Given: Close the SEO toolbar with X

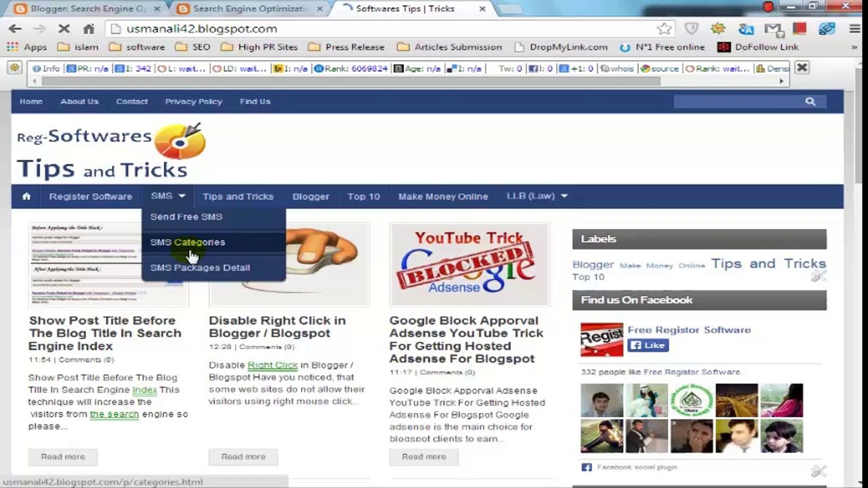Looking at the screenshot, I should 802,68.
